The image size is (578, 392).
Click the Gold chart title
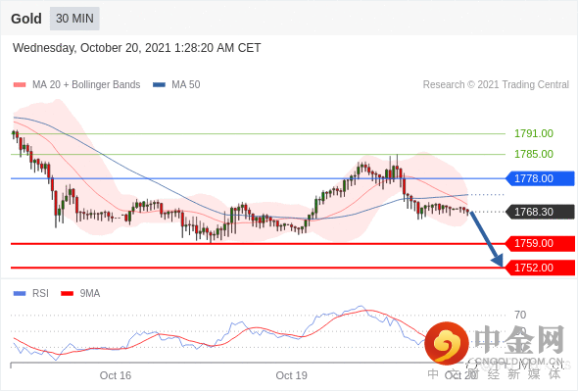click(26, 19)
